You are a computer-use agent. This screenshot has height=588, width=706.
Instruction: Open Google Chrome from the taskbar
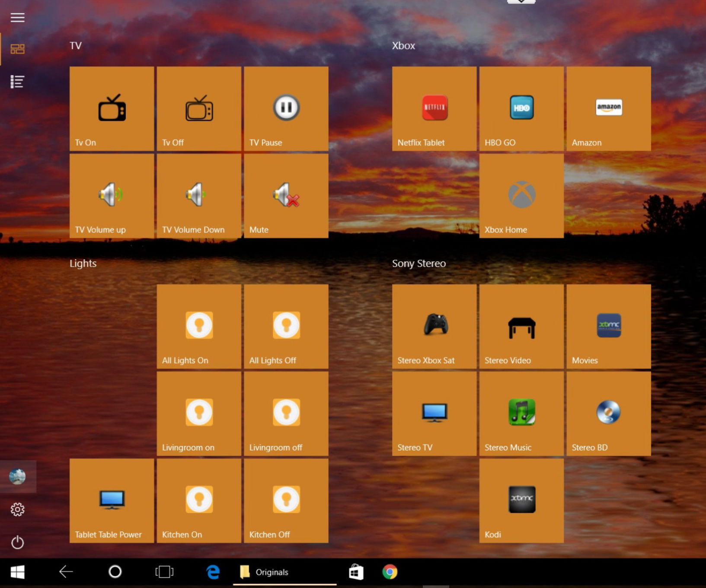tap(390, 572)
